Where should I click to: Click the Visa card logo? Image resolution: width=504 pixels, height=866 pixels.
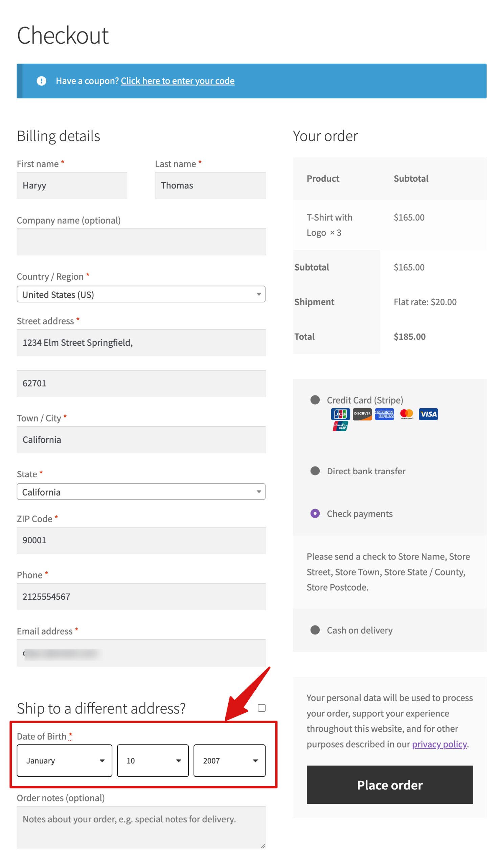(428, 414)
